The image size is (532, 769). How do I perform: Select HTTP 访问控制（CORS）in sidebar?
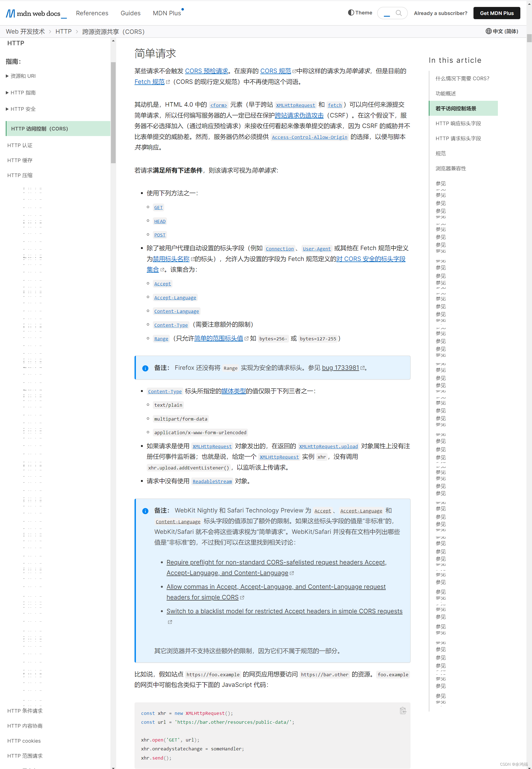(x=58, y=129)
